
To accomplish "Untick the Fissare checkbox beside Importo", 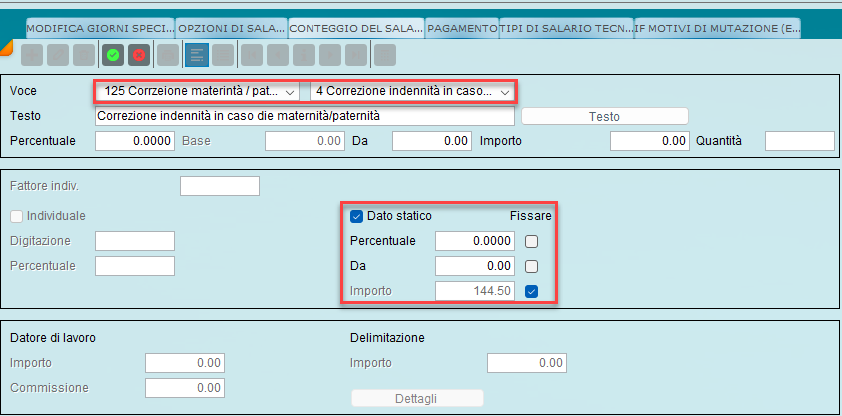I will tap(532, 292).
